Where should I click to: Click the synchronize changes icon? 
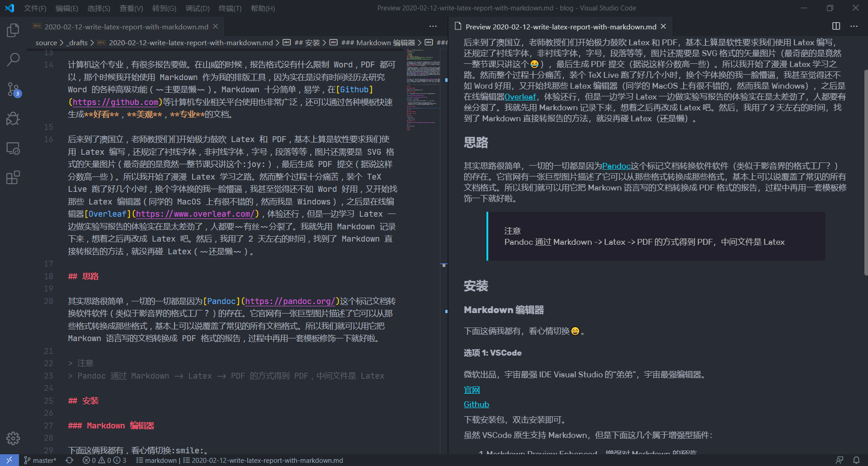70,460
